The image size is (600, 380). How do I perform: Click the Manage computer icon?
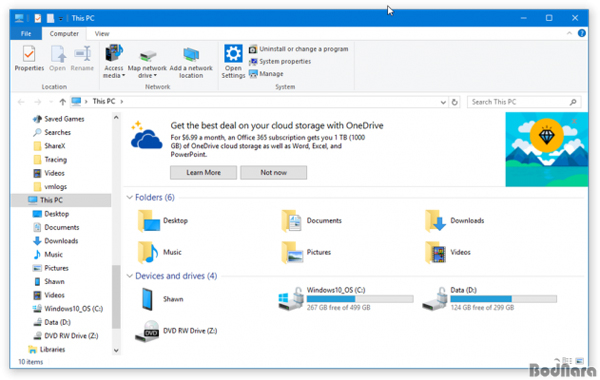coord(253,74)
